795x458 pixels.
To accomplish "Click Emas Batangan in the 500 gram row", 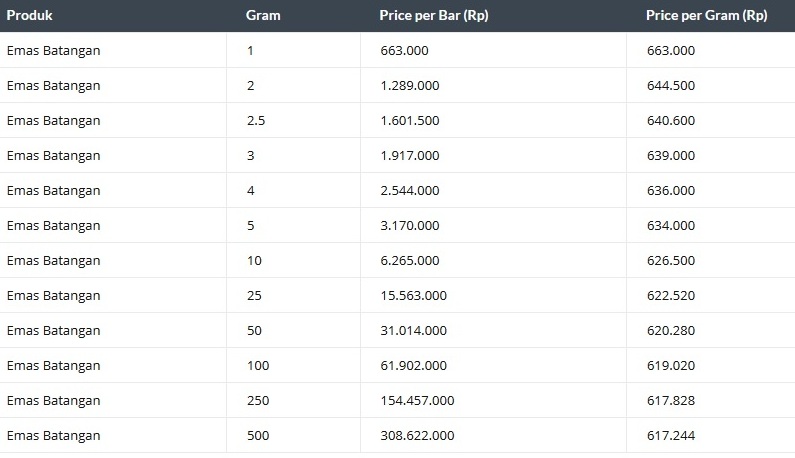I will tap(53, 436).
